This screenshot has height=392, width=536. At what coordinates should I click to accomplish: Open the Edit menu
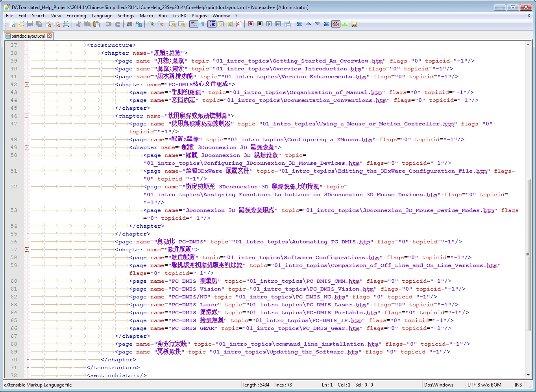click(22, 16)
